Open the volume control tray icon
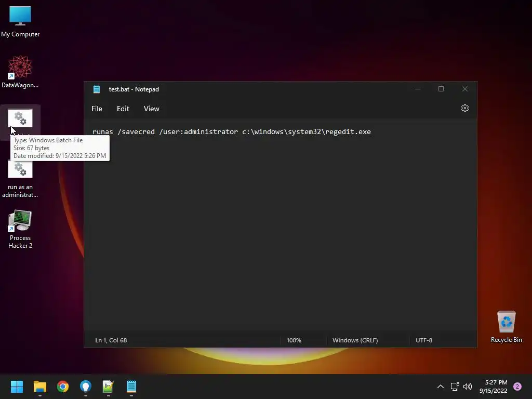Screen dimensions: 532x399 click(x=468, y=387)
